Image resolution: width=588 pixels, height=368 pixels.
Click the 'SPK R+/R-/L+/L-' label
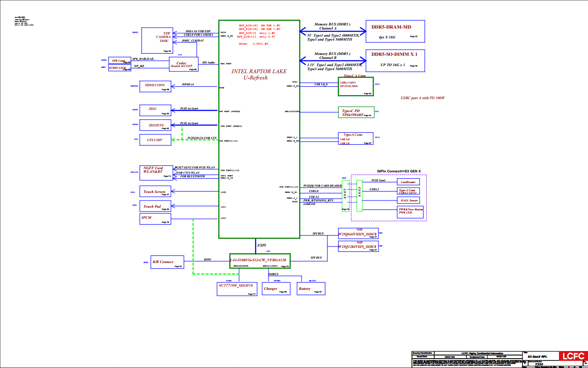144,59
